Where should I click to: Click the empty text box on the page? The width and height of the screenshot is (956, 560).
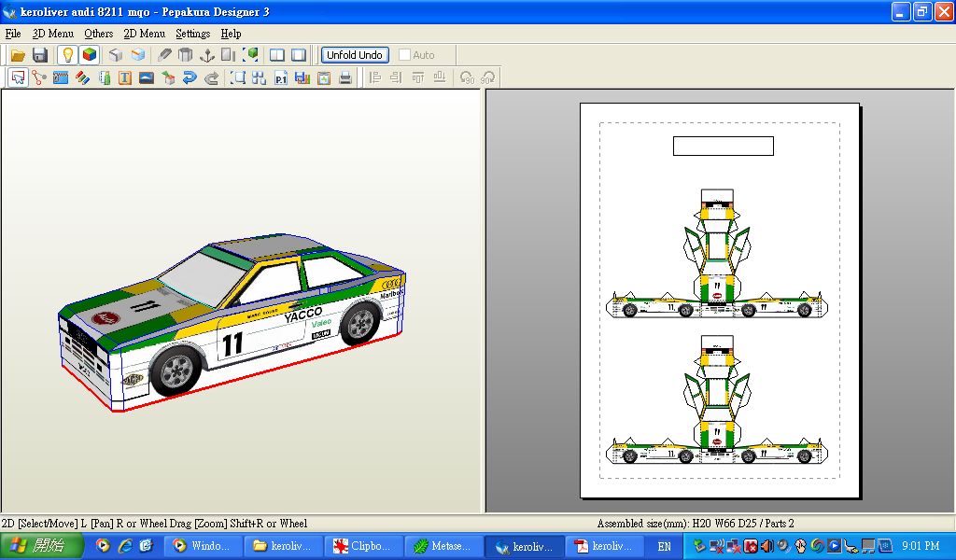pos(723,147)
